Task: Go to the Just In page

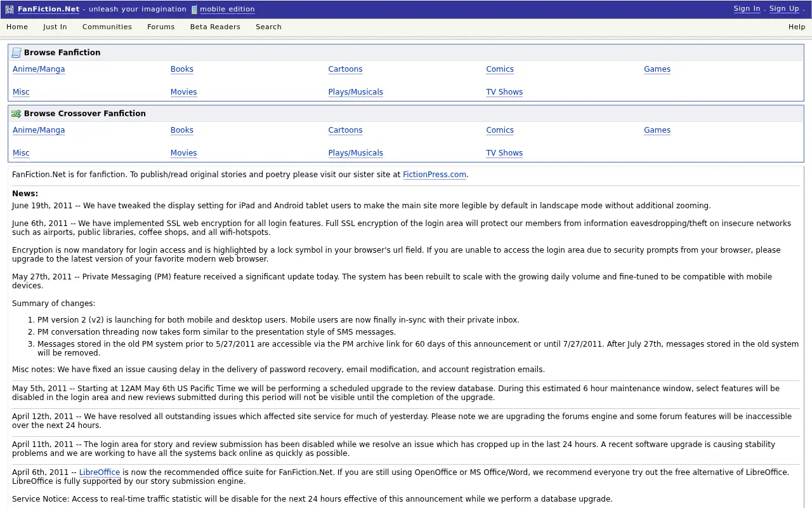Action: point(55,27)
